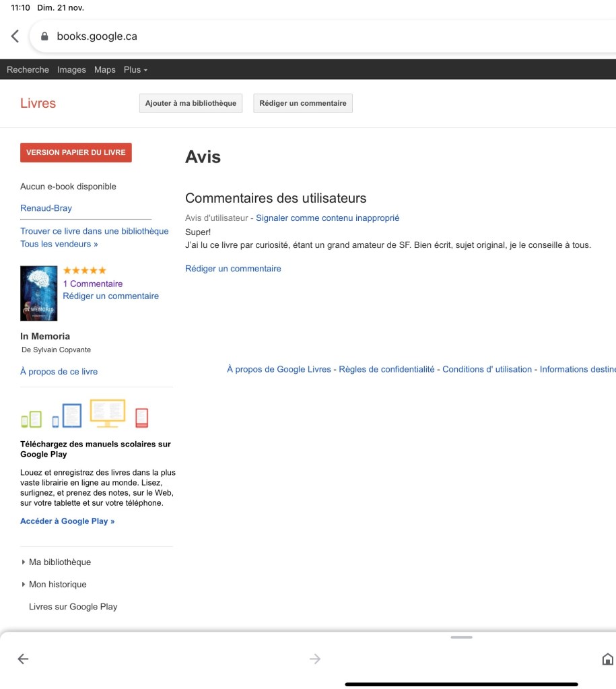This screenshot has width=616, height=689.
Task: Tap the bottom sheet drag handle
Action: [461, 636]
